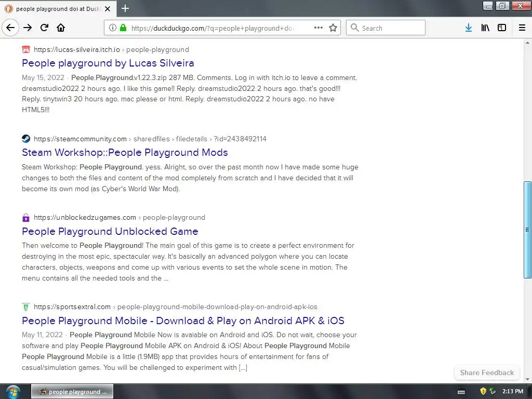This screenshot has height=399, width=532.
Task: Close the people playground doi tab
Action: coord(108,9)
